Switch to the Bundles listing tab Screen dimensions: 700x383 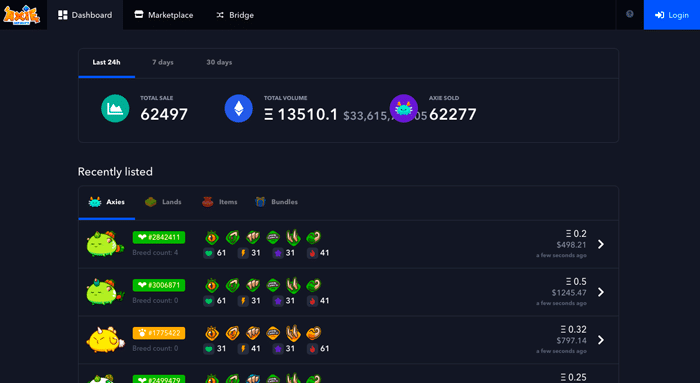click(x=276, y=202)
